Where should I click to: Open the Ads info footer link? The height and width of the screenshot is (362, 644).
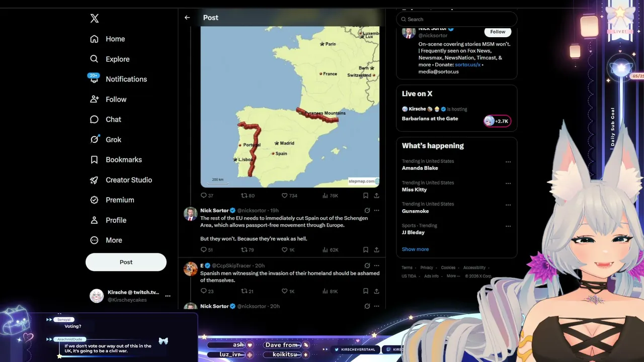[431, 276]
